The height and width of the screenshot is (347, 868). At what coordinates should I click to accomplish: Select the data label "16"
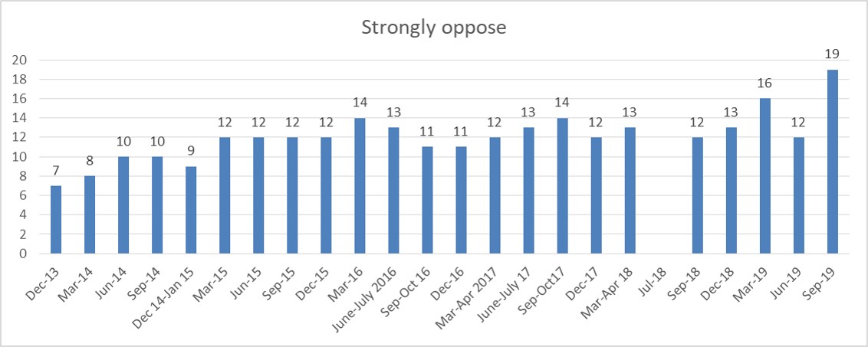764,83
